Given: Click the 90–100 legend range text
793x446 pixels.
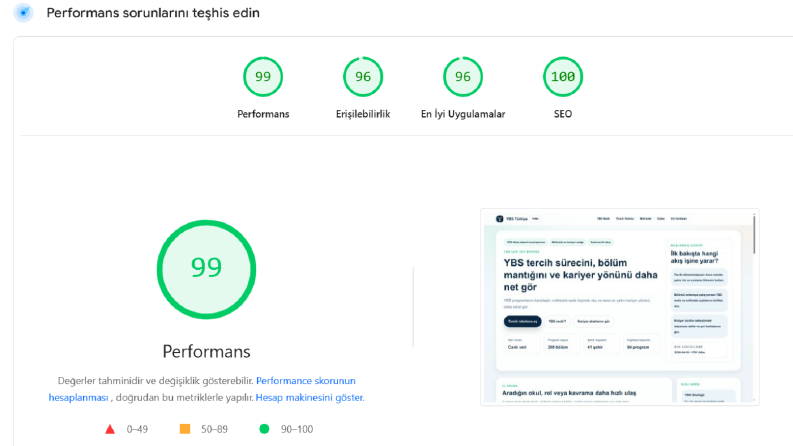Looking at the screenshot, I should pyautogui.click(x=297, y=429).
